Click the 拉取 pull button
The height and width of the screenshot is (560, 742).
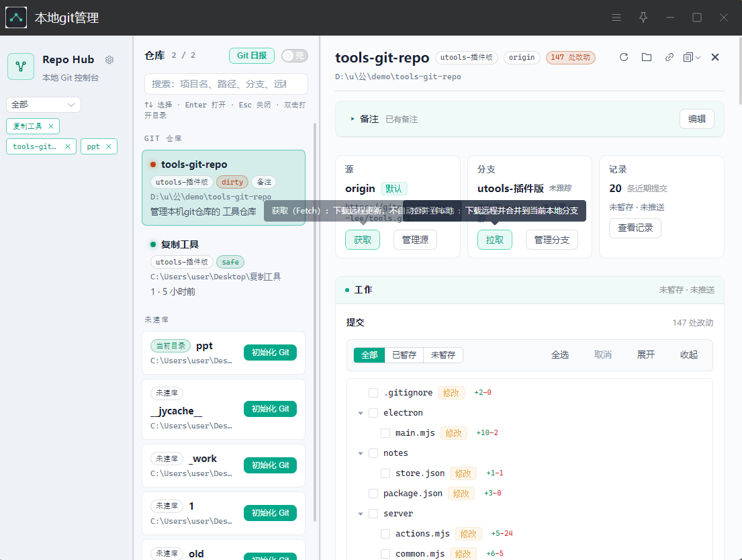494,240
